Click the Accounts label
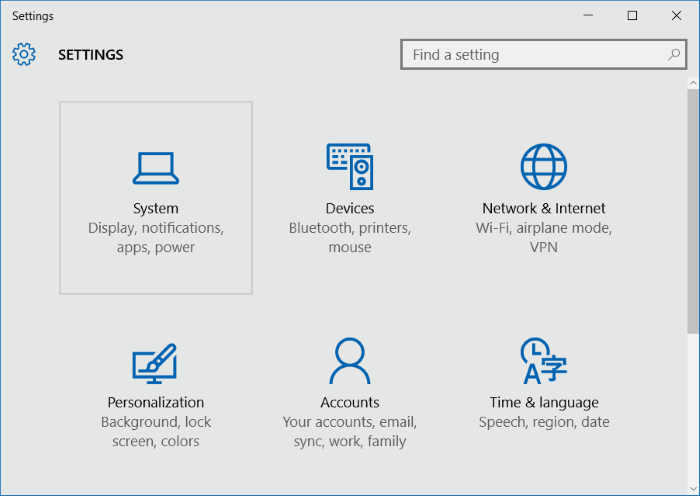This screenshot has height=496, width=700. click(x=350, y=402)
